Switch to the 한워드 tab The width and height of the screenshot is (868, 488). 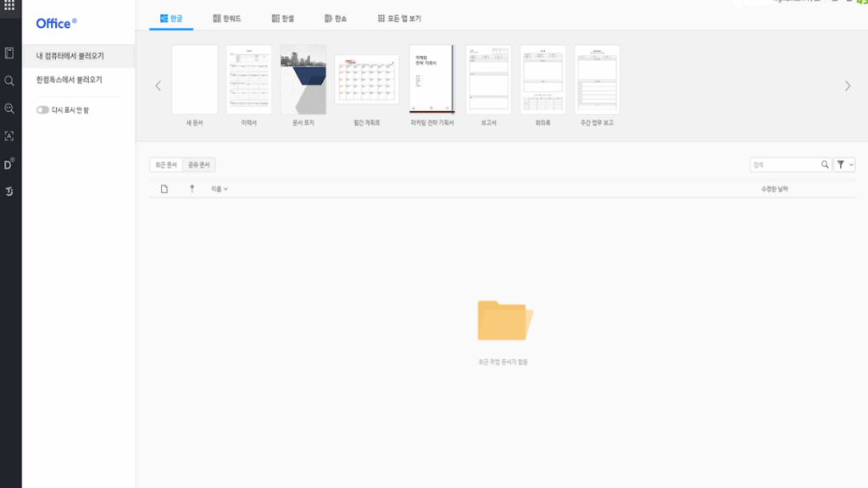coord(227,19)
